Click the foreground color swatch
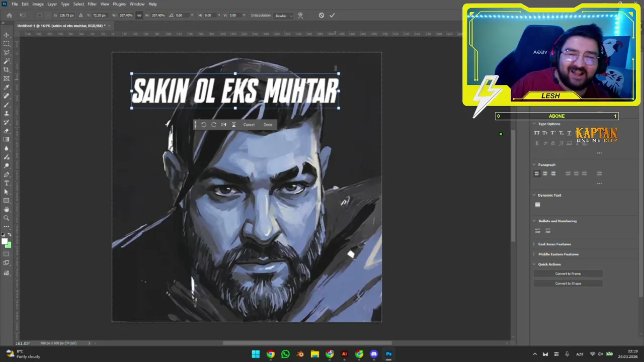Screen dimensions: 644x362 click(x=5, y=242)
